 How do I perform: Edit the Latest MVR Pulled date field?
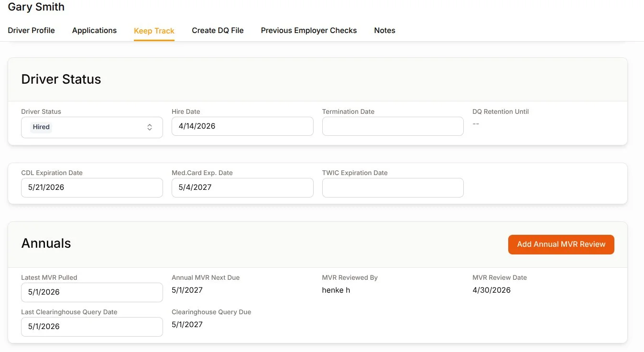pyautogui.click(x=92, y=292)
